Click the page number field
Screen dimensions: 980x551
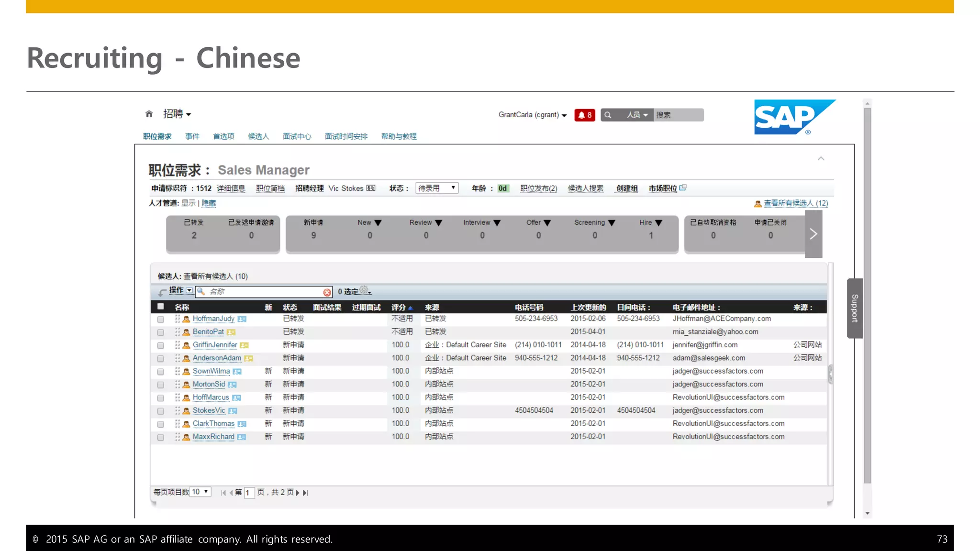coord(249,493)
